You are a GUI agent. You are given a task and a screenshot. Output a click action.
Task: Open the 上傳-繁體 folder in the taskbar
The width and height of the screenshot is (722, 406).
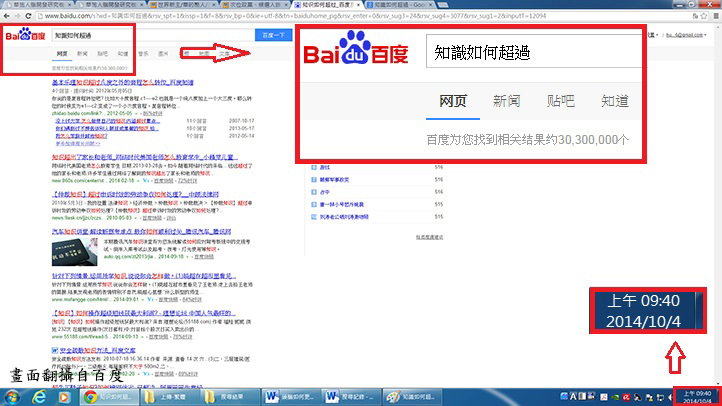point(168,397)
